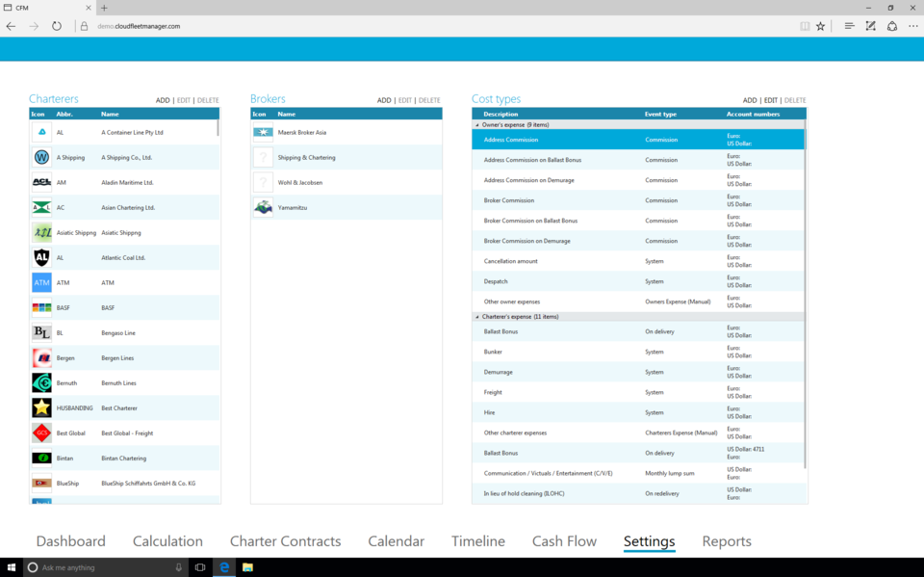Add a new charterer

(x=163, y=100)
